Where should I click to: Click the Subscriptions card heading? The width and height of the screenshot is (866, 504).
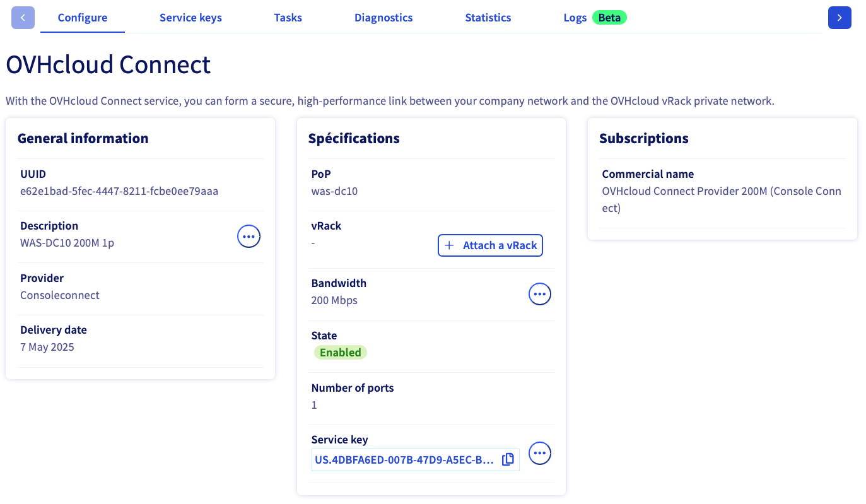644,138
